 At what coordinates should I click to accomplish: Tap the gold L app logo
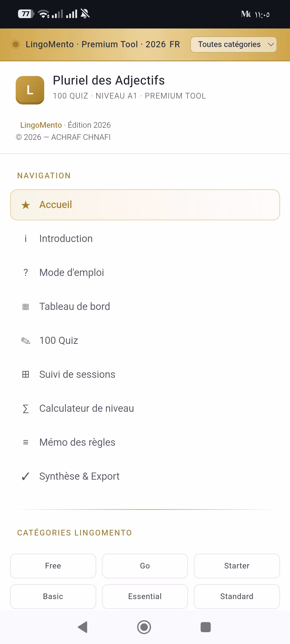30,90
